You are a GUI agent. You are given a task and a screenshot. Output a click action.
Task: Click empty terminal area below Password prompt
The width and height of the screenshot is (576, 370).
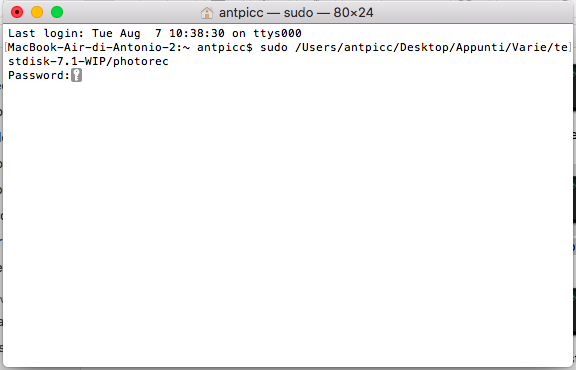(x=287, y=220)
